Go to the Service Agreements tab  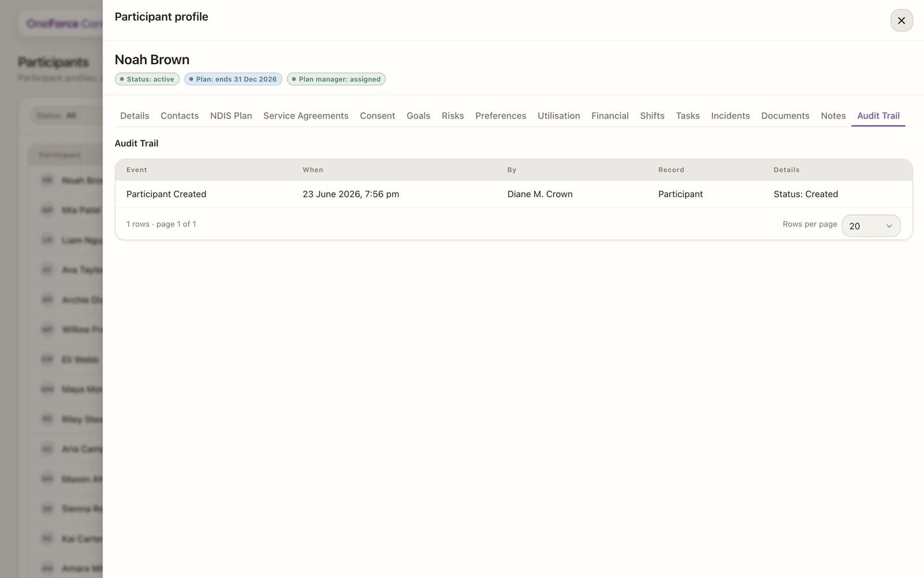point(305,116)
